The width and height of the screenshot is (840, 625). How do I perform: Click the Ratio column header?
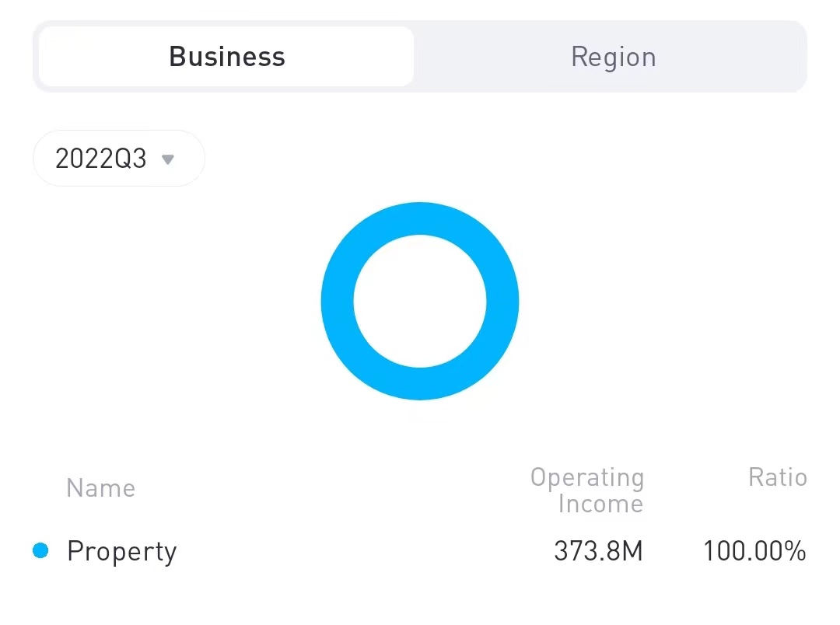coord(777,477)
